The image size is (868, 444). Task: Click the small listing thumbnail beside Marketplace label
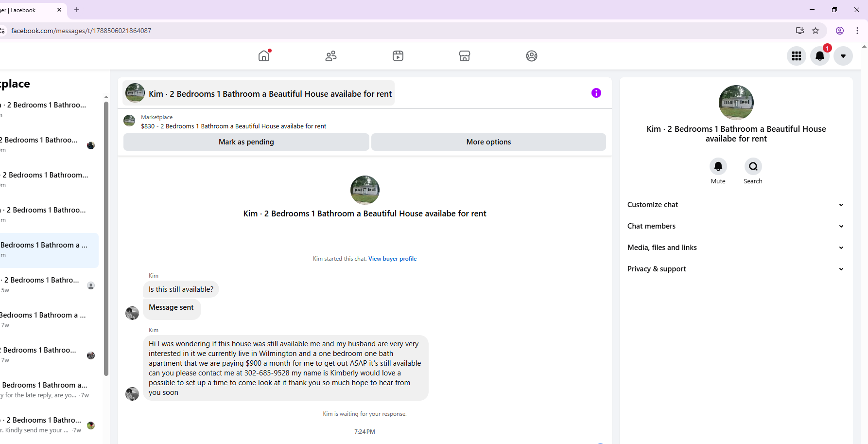pos(129,121)
